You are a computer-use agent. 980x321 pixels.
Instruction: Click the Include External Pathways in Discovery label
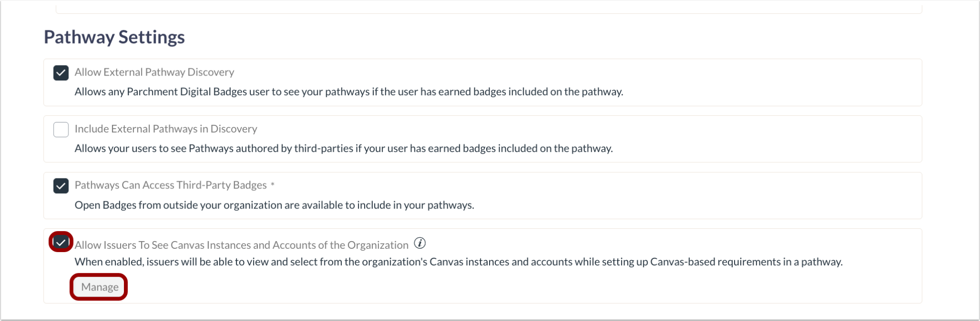(165, 129)
